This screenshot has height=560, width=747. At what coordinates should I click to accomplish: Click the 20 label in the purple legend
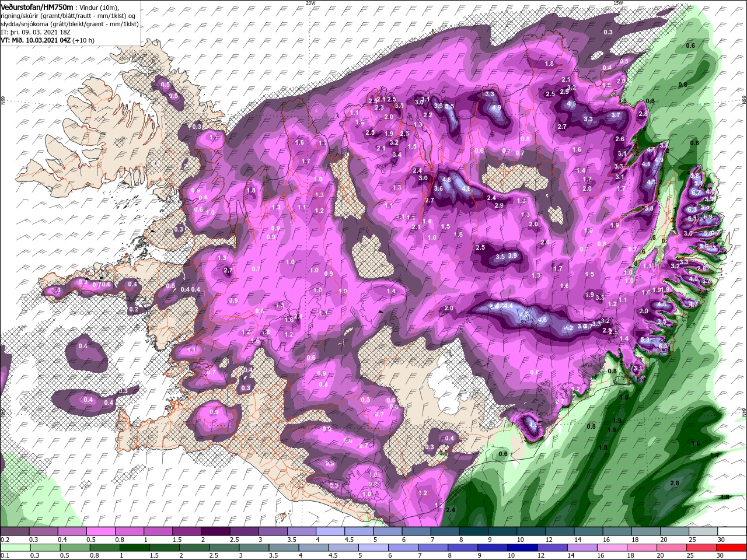click(664, 540)
